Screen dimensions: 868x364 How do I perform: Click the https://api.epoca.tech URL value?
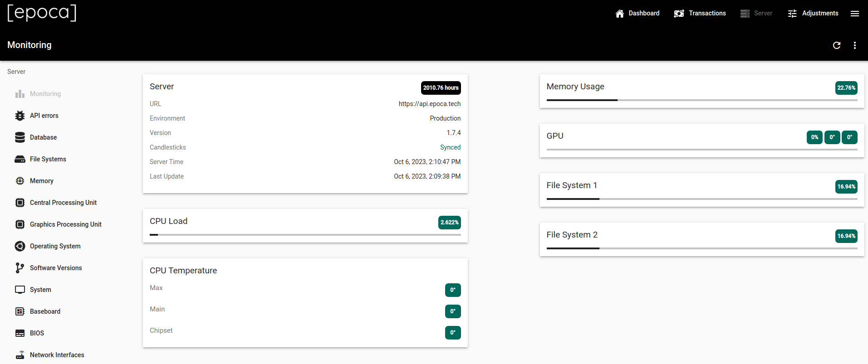[x=430, y=104]
